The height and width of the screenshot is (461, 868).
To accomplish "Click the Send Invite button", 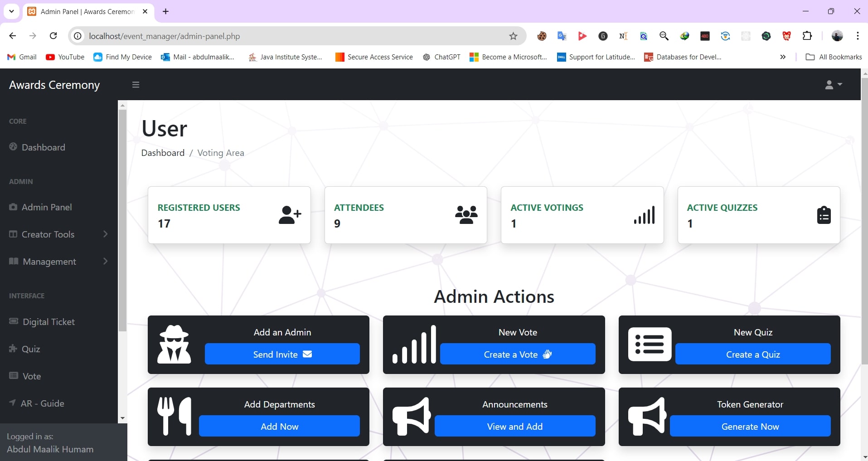I will coord(282,354).
